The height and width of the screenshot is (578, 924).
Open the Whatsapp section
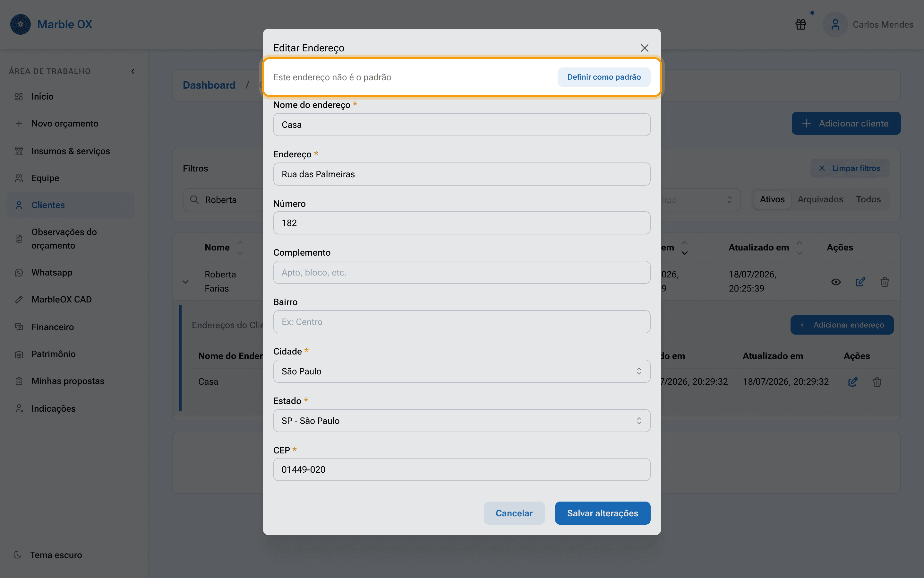[71, 273]
